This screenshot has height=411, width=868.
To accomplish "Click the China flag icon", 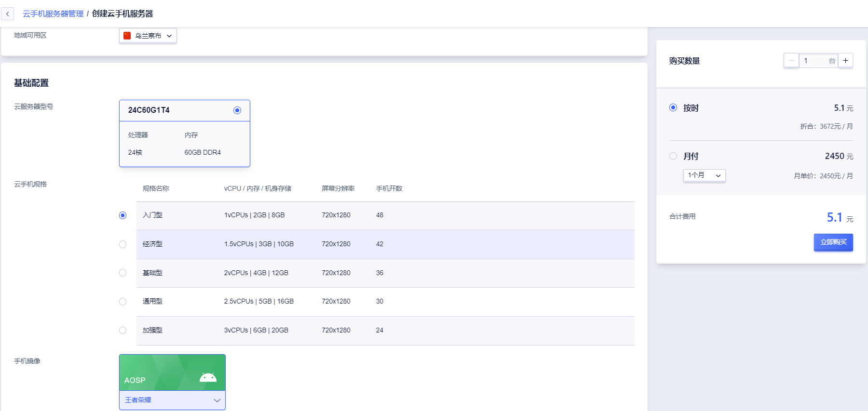I will [x=127, y=36].
